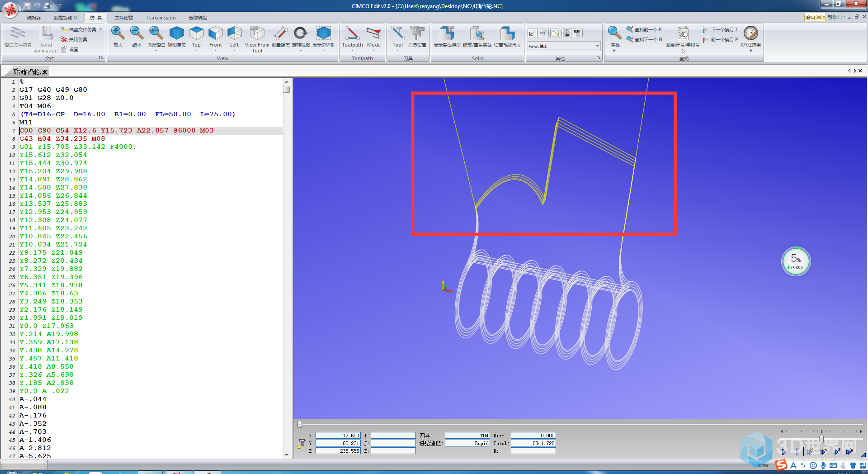Select the 4轴凸轮.NC document tab

pyautogui.click(x=30, y=71)
